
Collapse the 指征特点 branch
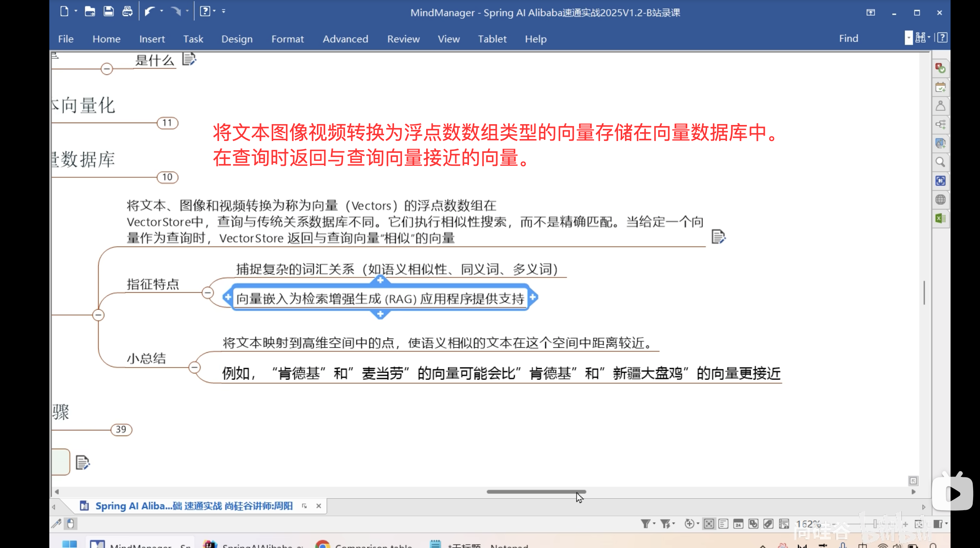208,292
